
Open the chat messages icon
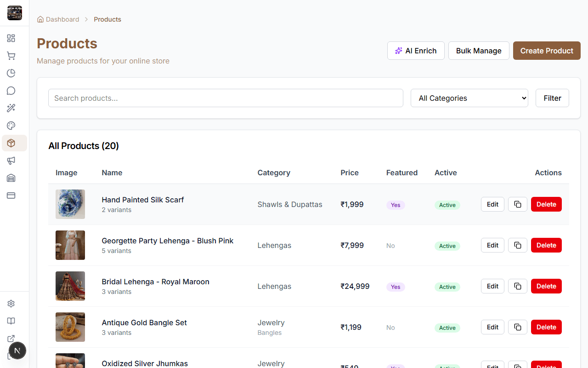(11, 91)
